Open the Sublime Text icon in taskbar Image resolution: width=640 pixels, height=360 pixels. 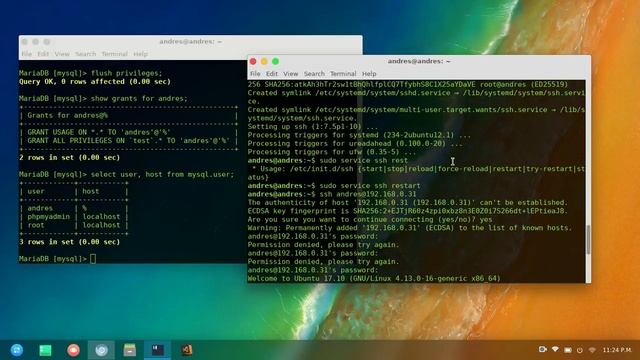click(x=187, y=350)
